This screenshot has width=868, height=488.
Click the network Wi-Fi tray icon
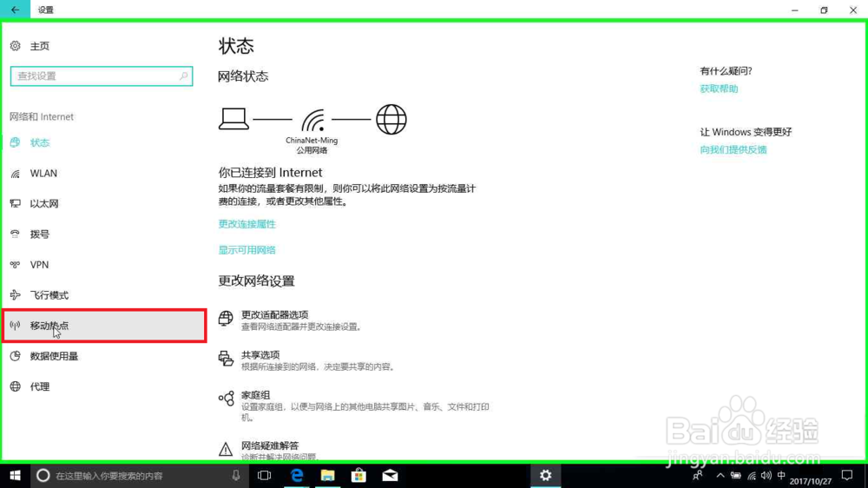(x=751, y=475)
